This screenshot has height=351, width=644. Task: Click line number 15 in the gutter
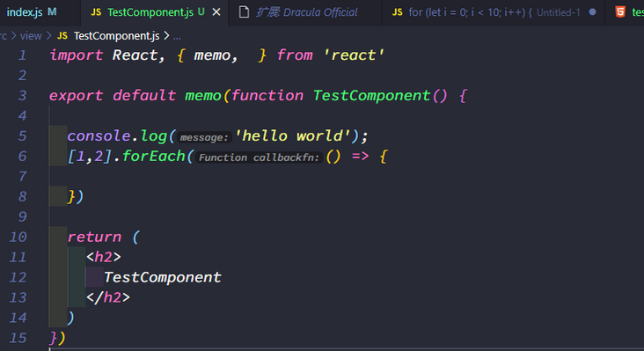tap(18, 338)
